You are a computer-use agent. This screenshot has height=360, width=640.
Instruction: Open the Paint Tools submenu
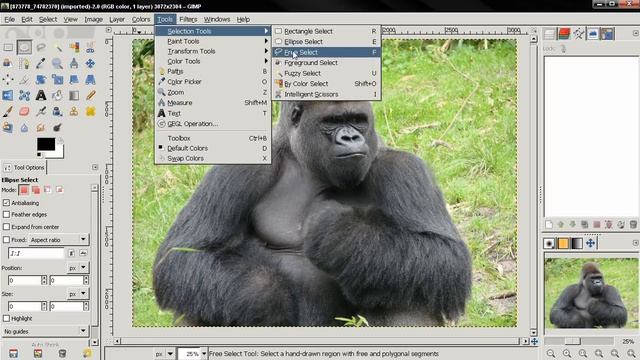point(213,41)
